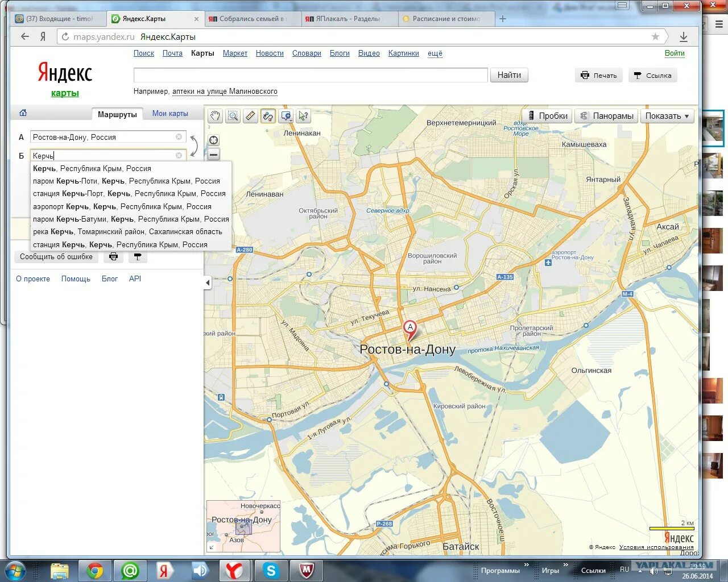Screen dimensions: 728x582
Task: Click the main Yandex search field
Action: (x=311, y=75)
